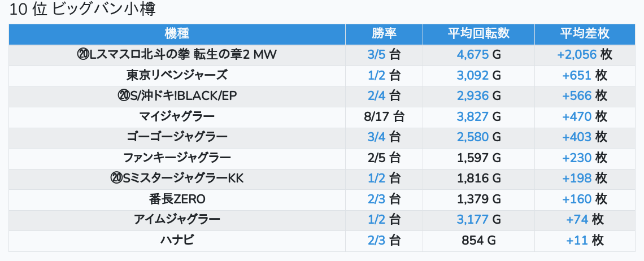
Task: Click the 番長ZERO machine name
Action: click(177, 199)
